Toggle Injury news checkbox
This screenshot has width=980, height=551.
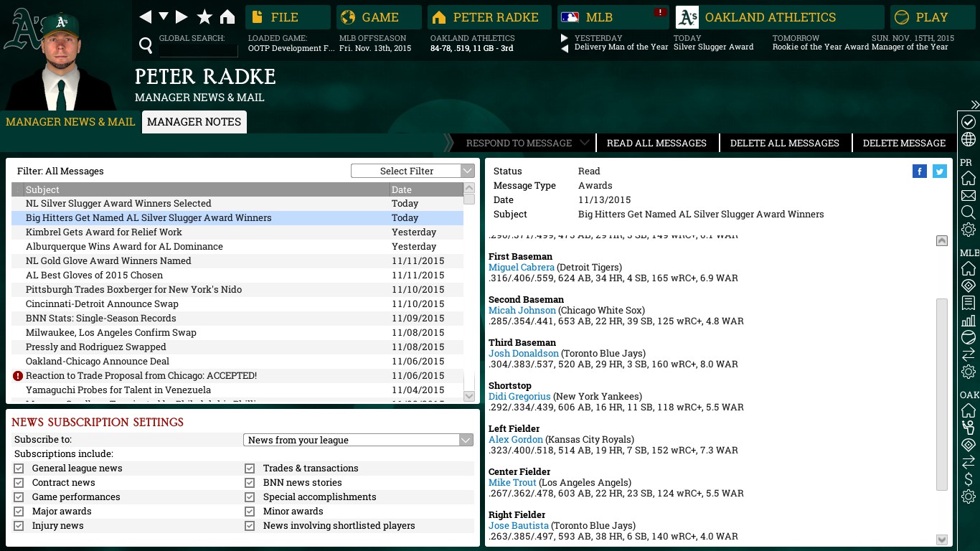pyautogui.click(x=19, y=526)
